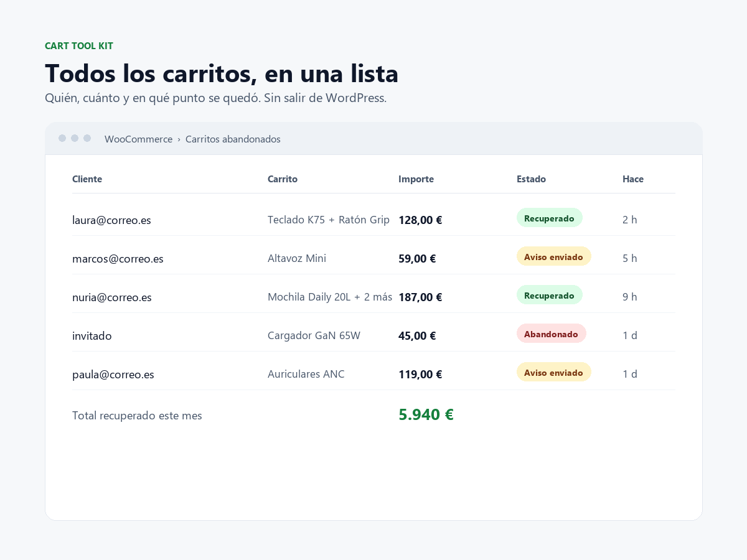747x560 pixels.
Task: Click the 1 d value in invitado row
Action: (x=630, y=335)
